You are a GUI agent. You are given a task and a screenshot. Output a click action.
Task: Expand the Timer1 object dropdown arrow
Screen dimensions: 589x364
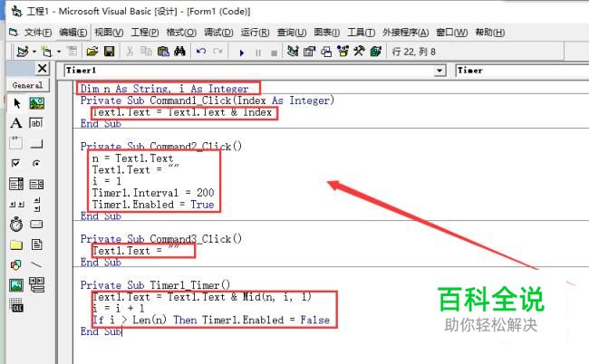click(x=439, y=71)
